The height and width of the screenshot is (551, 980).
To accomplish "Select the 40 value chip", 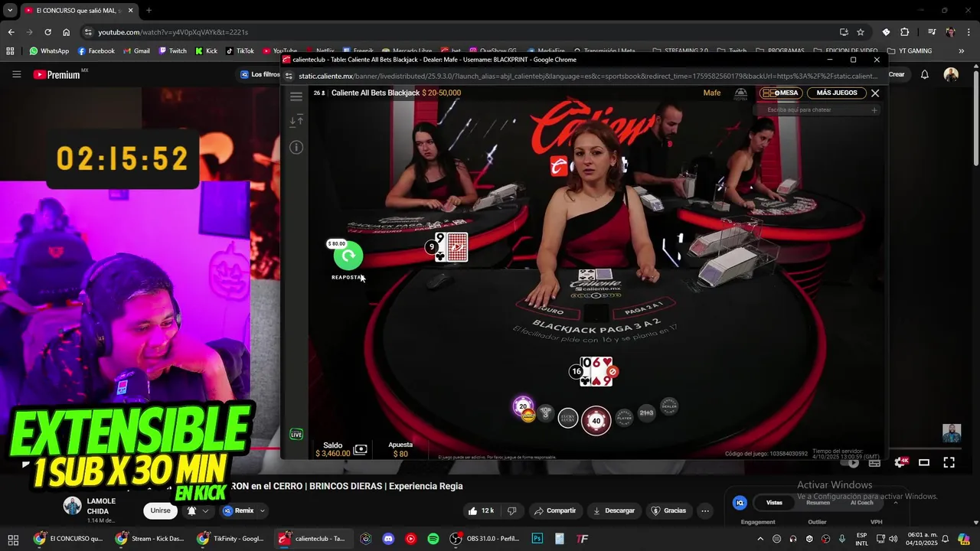I will [596, 421].
